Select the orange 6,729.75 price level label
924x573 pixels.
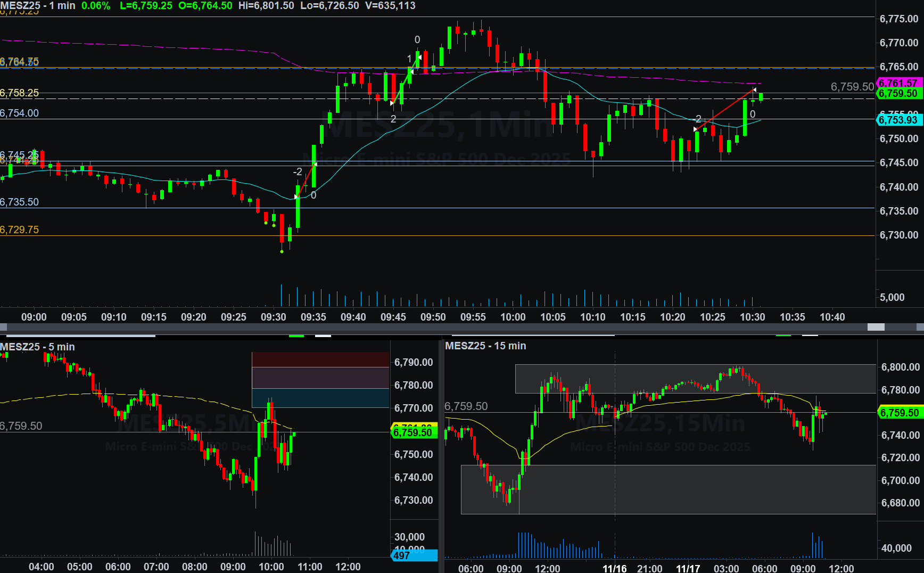(20, 230)
